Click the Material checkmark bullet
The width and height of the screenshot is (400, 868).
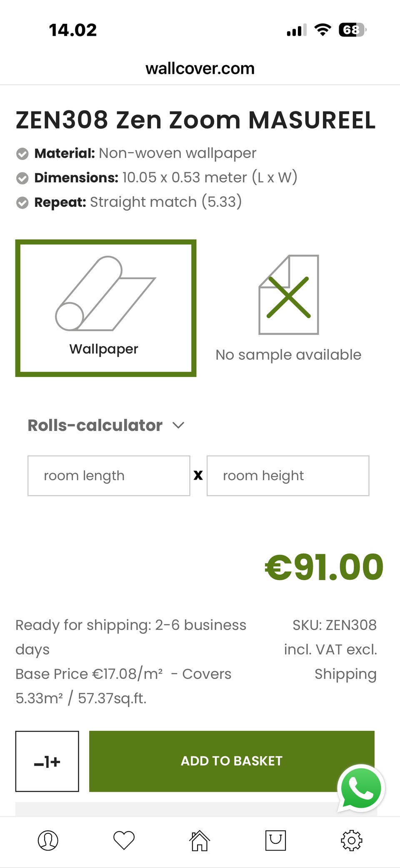coord(22,154)
